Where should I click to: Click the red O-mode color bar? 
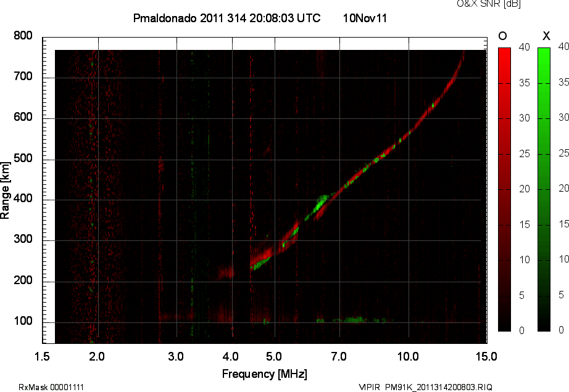(x=504, y=189)
